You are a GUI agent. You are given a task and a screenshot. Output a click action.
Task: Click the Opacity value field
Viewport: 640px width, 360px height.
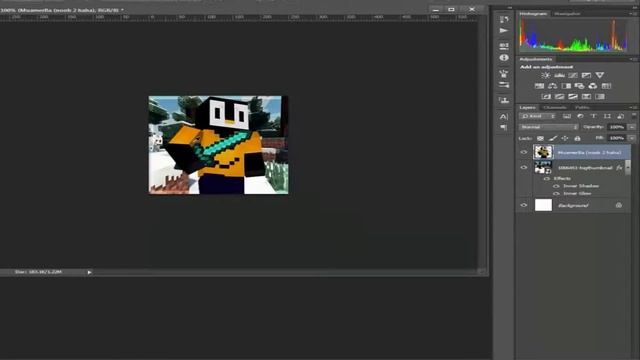(617, 127)
